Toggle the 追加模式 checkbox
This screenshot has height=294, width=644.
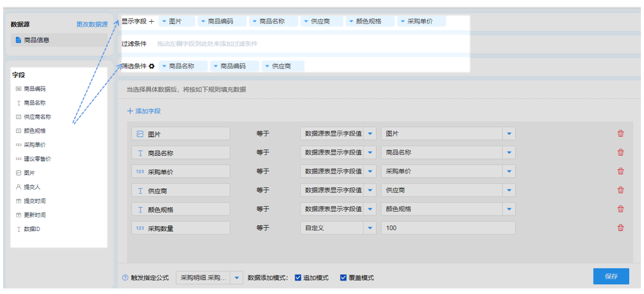299,278
